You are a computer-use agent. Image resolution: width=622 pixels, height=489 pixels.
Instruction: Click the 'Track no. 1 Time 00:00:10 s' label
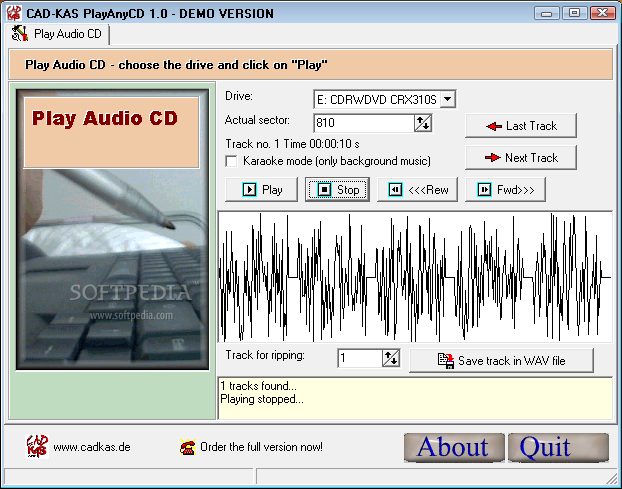pos(292,144)
